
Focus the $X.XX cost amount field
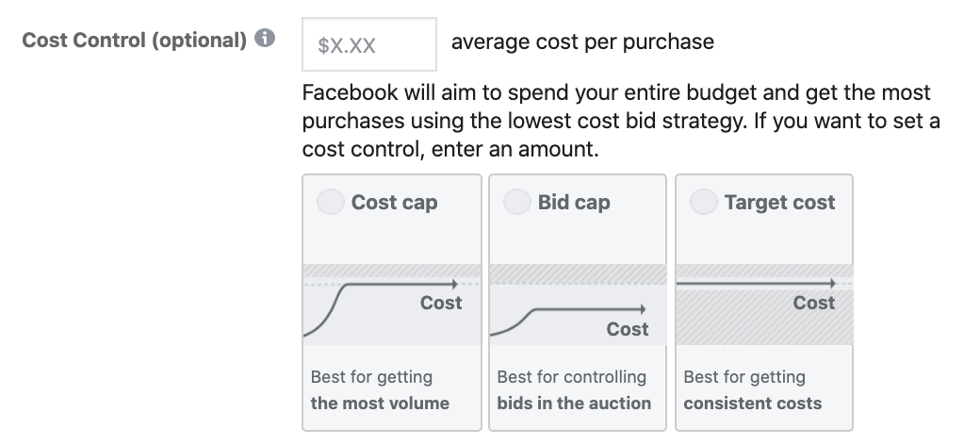[369, 44]
